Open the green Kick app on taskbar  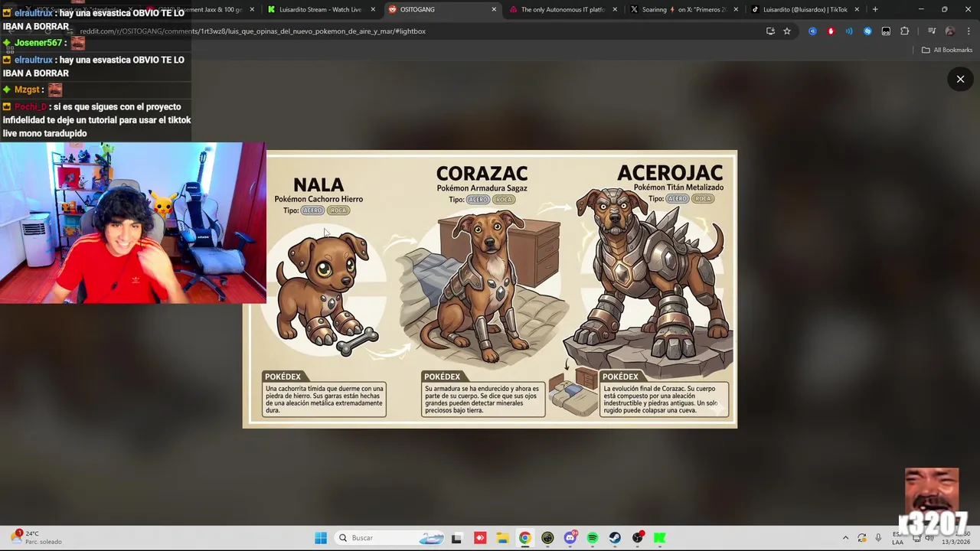(x=660, y=538)
